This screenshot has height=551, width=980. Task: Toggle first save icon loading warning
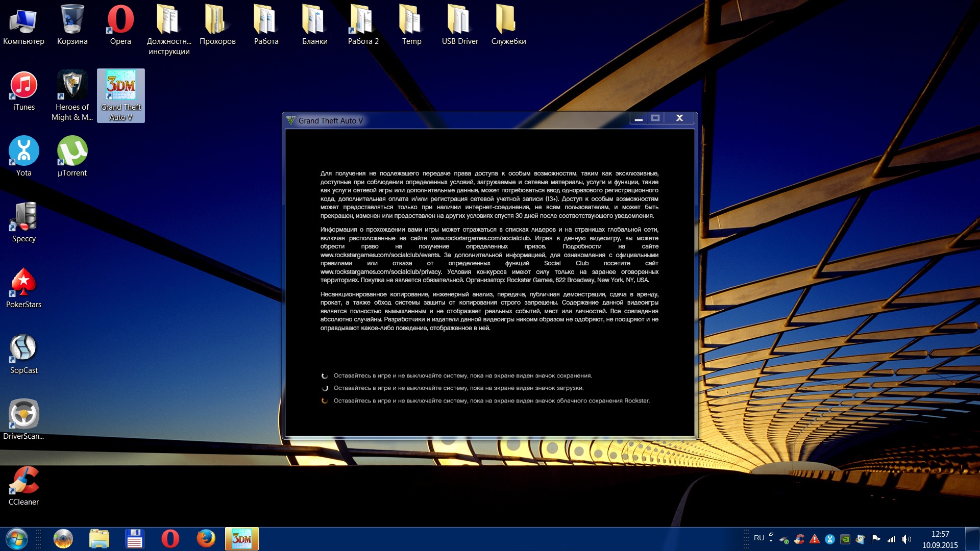click(326, 375)
